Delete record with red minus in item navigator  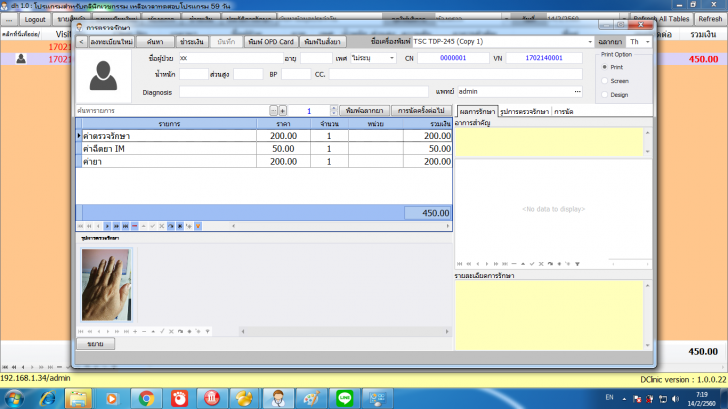pos(135,226)
